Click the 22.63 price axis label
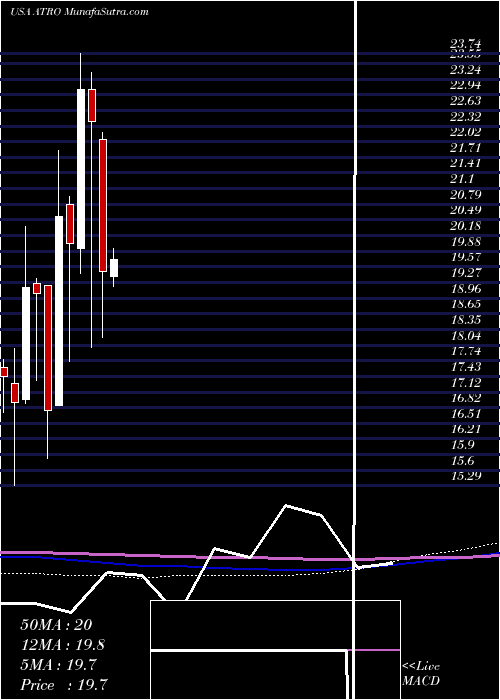This screenshot has width=500, height=700. pyautogui.click(x=466, y=101)
